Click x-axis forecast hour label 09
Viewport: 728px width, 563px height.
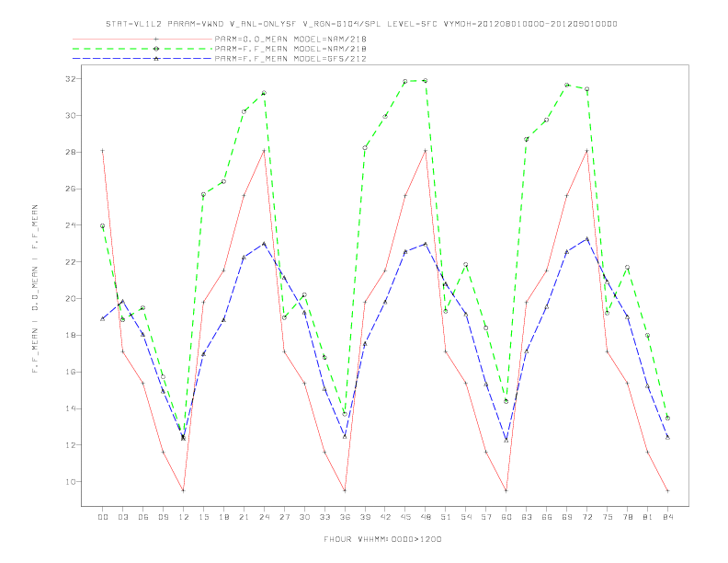click(x=163, y=517)
